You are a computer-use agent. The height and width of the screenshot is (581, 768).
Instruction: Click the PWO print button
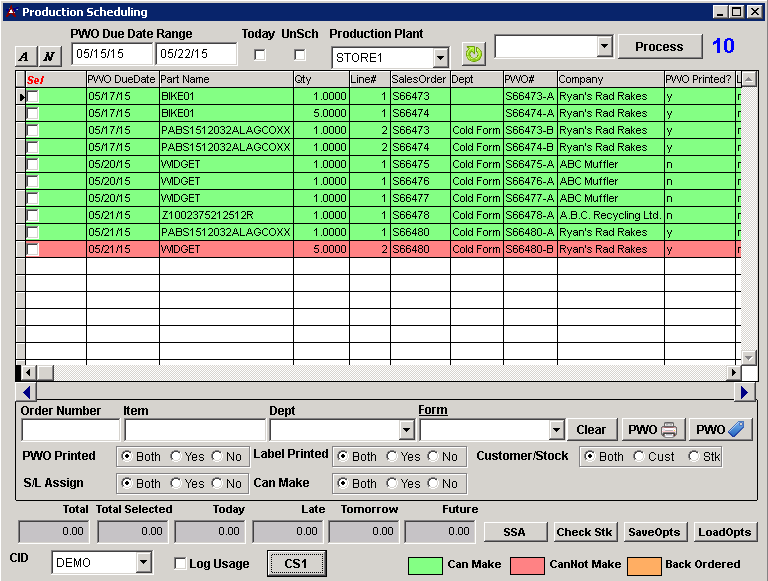point(652,429)
